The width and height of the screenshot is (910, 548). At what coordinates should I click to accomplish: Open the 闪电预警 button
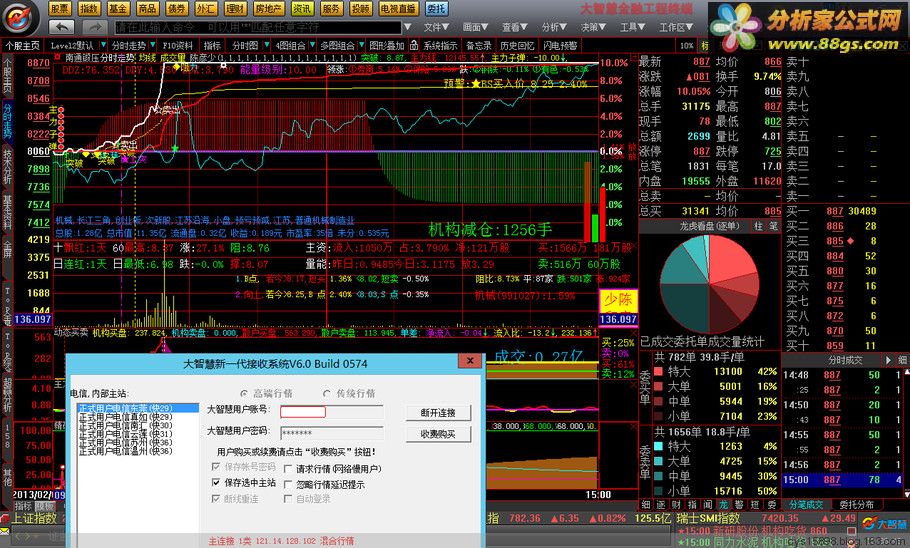(561, 45)
